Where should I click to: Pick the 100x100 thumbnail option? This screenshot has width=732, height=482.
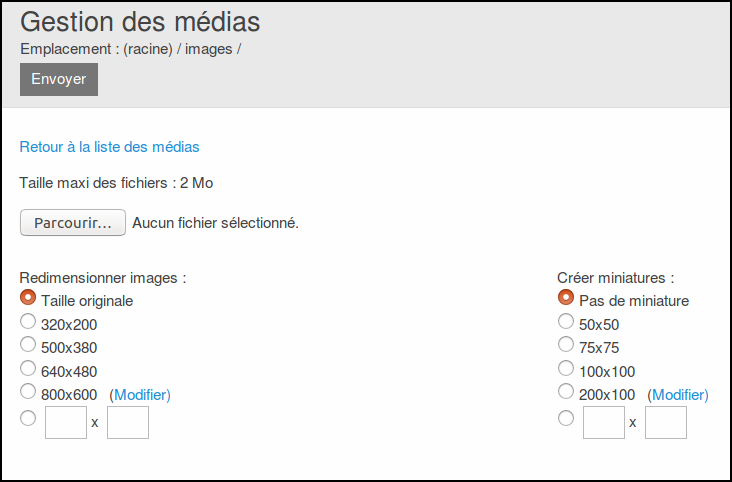pos(566,369)
